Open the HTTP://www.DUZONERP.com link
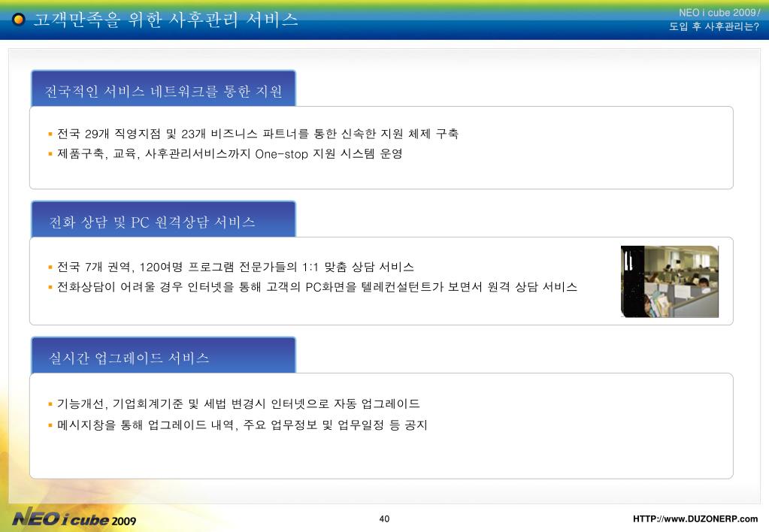 [695, 518]
